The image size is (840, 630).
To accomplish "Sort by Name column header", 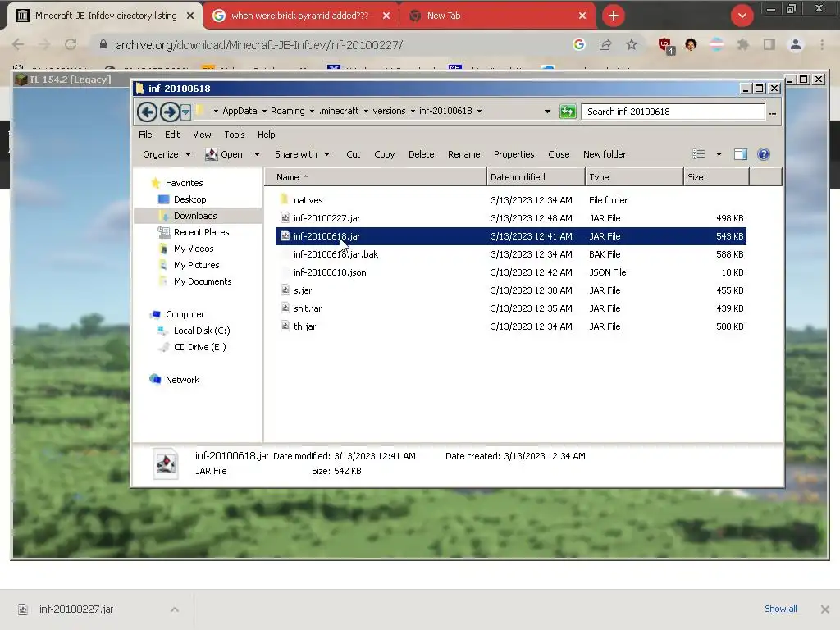I will (376, 177).
